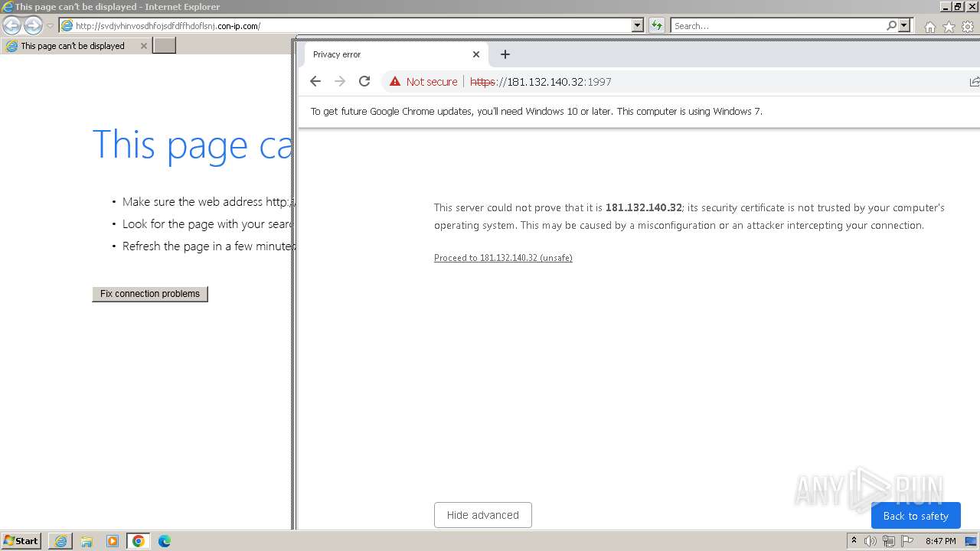Click the Show desktop button in taskbar
980x551 pixels.
971,541
